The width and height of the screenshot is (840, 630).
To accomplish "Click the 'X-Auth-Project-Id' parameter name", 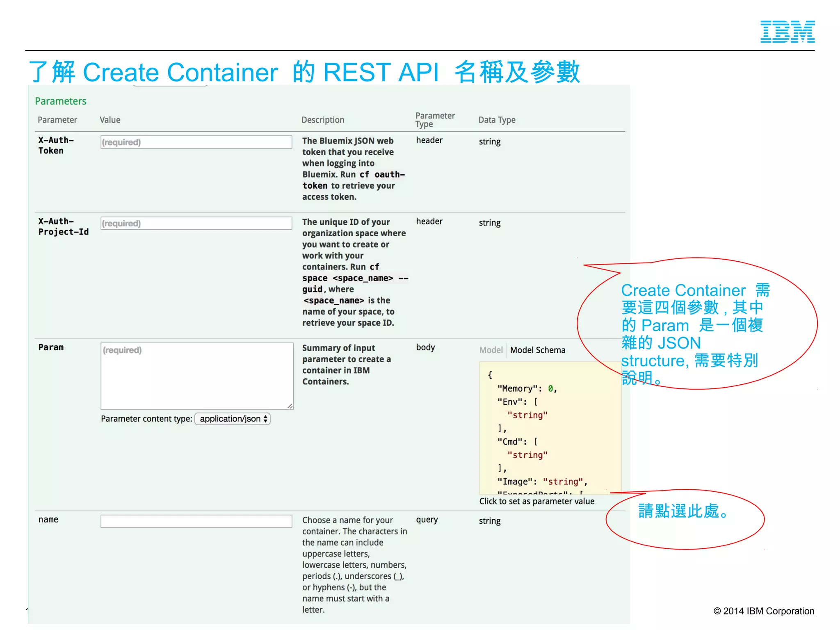I will point(64,226).
